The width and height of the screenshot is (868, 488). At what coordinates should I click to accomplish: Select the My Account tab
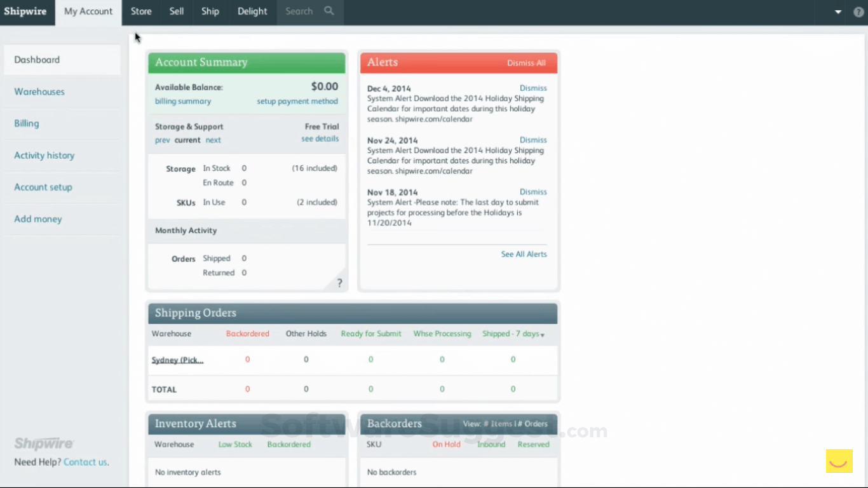(88, 11)
